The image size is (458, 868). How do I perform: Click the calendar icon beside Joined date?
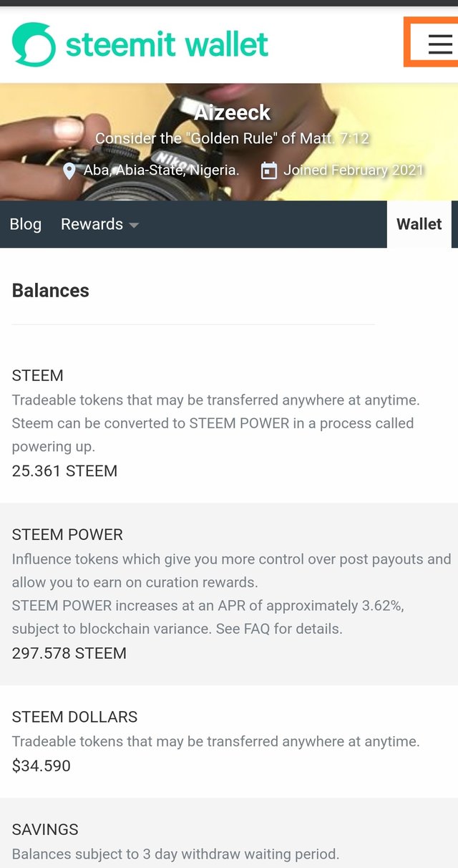pos(268,171)
